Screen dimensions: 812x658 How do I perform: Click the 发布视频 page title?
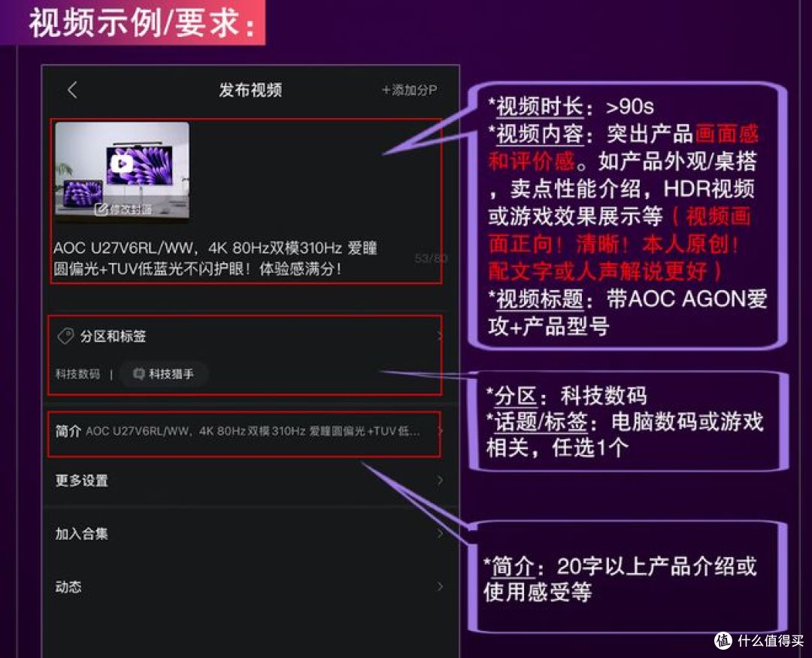pos(250,90)
